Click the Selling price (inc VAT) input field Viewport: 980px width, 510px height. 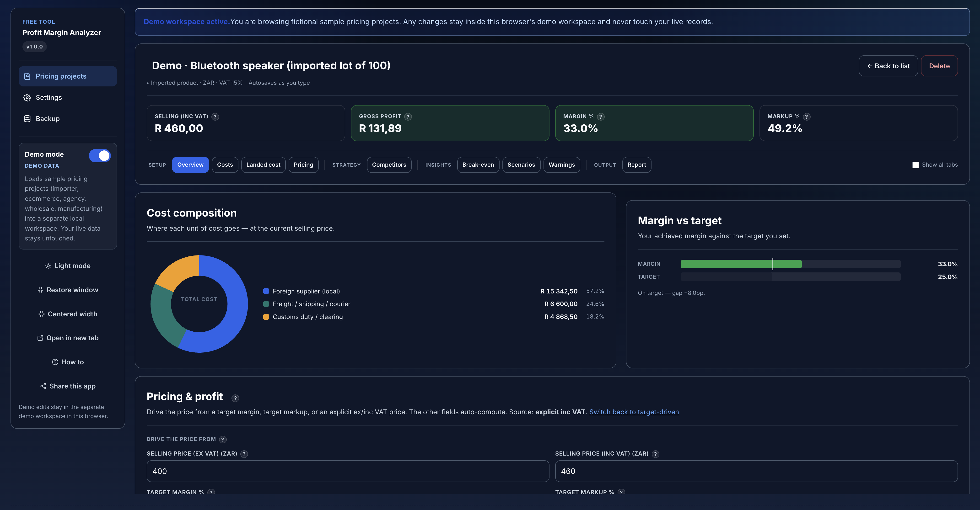coord(756,471)
